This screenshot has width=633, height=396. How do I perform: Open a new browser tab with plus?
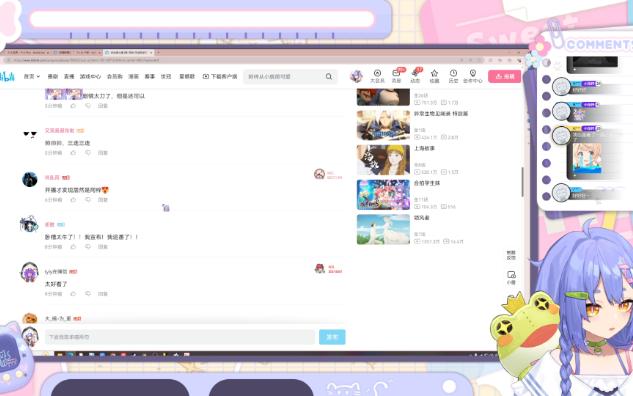tap(158, 52)
